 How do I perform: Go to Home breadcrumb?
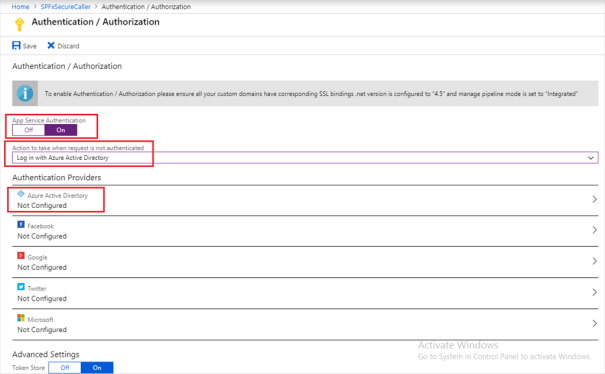point(20,7)
